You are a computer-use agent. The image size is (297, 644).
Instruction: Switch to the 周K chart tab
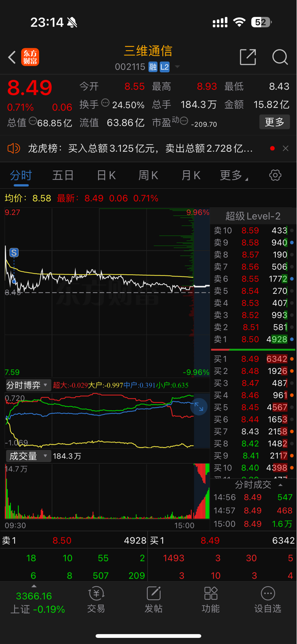pos(148,175)
